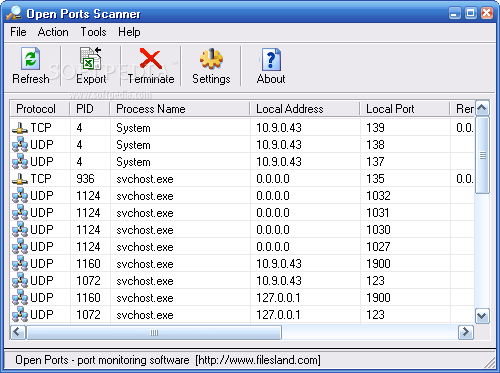Image resolution: width=500 pixels, height=373 pixels.
Task: Click the magnifier app icon in title bar
Action: [14, 13]
